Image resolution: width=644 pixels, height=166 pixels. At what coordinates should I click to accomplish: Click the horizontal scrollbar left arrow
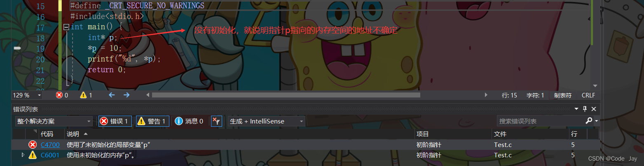149,95
